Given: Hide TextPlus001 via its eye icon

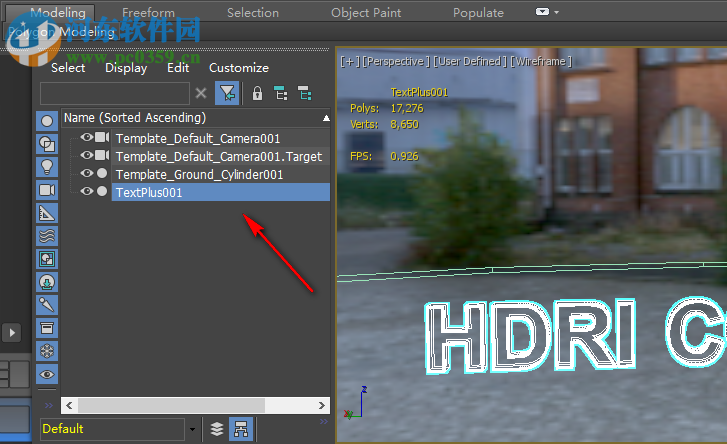Looking at the screenshot, I should (x=87, y=191).
